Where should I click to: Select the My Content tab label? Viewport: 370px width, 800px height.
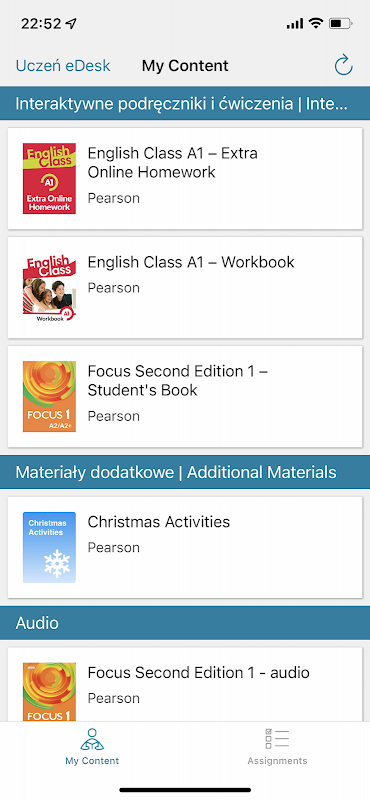click(92, 761)
